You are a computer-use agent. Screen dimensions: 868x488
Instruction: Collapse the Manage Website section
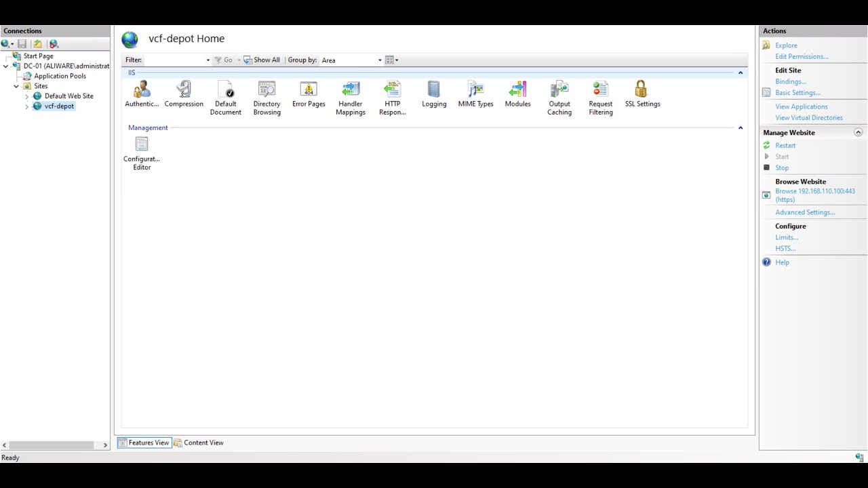858,133
